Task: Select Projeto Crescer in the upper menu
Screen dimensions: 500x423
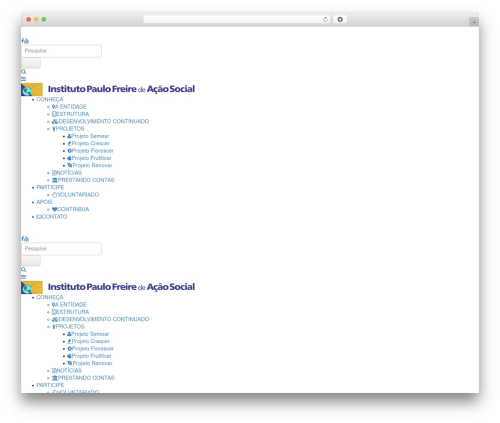Action: (88, 143)
